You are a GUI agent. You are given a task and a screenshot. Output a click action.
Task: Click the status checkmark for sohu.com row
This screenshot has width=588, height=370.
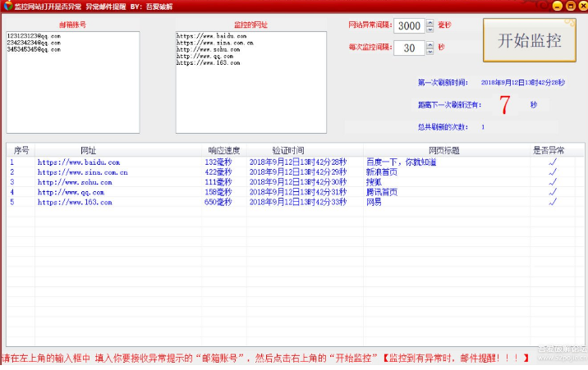pyautogui.click(x=553, y=182)
